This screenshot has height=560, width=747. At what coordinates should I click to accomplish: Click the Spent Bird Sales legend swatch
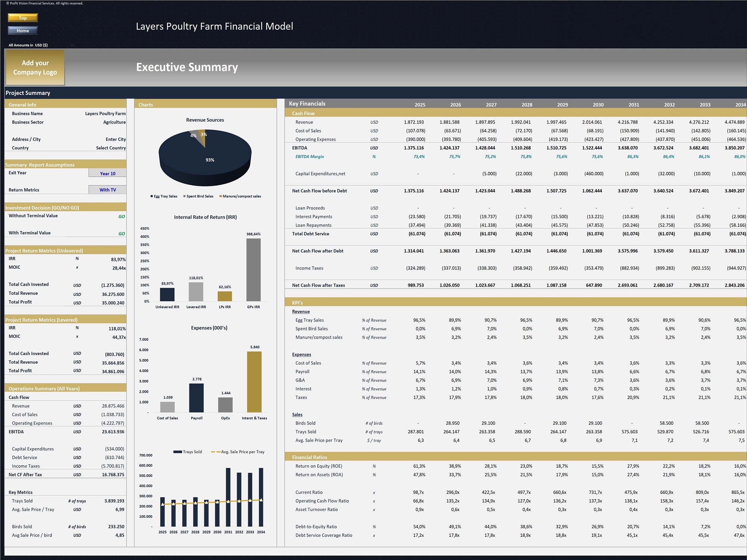[185, 196]
